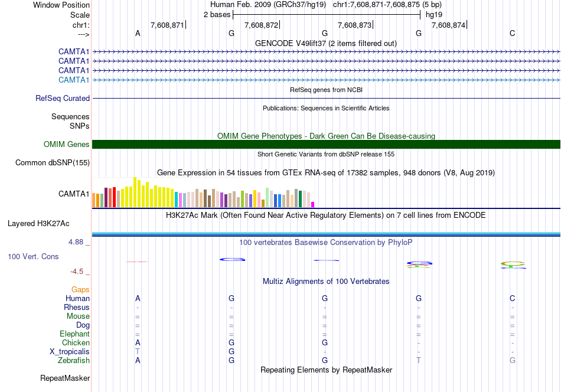Open the GTEx "Gene Expression in 54 tissues" title

pos(326,173)
